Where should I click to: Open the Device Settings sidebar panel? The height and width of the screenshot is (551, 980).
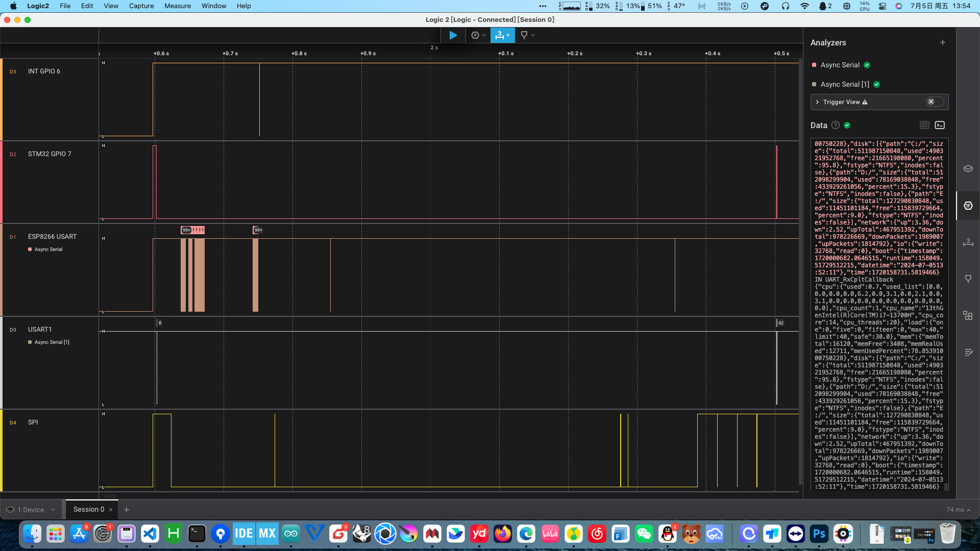tap(968, 169)
